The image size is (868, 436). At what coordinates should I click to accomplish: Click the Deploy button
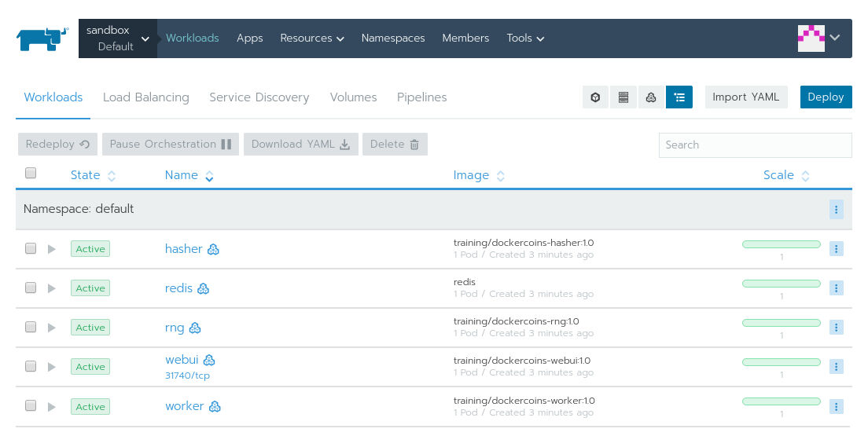[x=826, y=97]
